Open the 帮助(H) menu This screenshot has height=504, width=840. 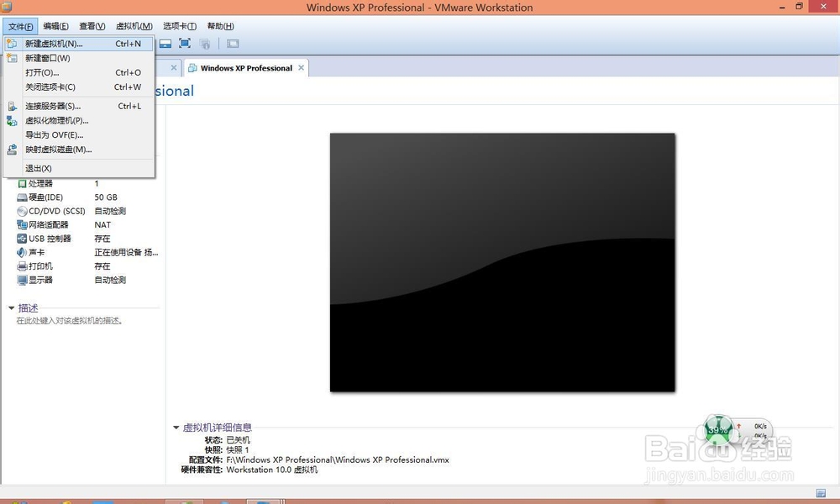(x=220, y=26)
